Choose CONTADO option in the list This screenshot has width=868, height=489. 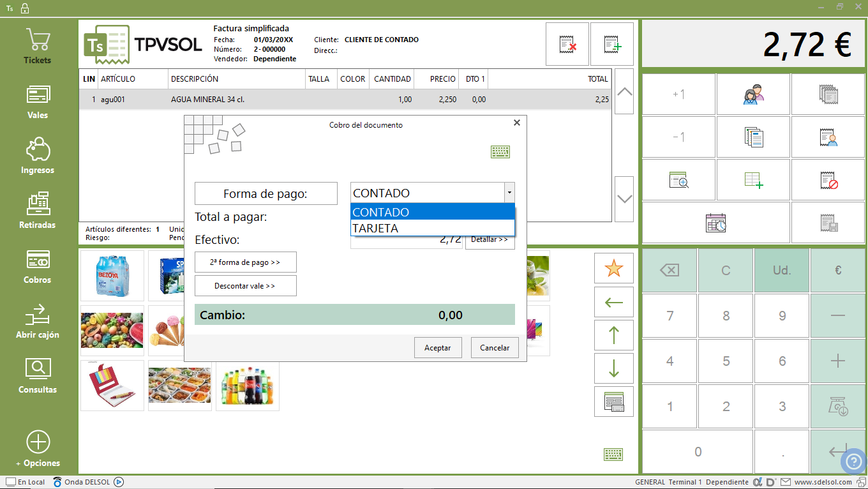tap(433, 212)
